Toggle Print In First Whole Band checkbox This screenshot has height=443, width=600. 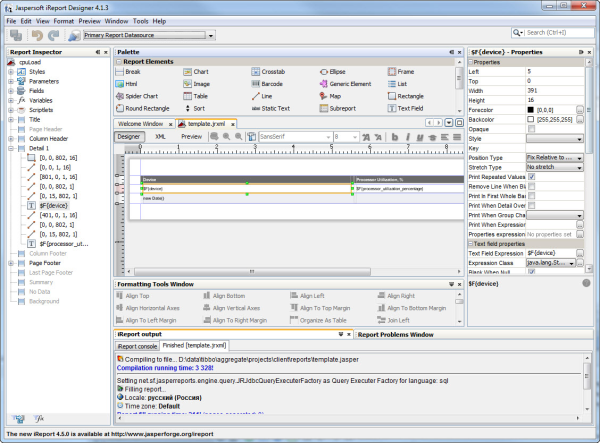531,196
